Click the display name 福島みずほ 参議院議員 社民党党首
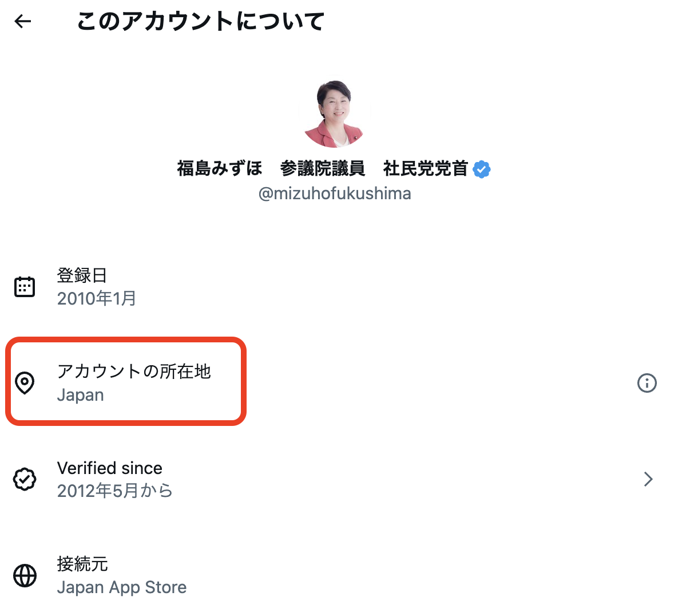Image resolution: width=674 pixels, height=616 pixels. [322, 169]
